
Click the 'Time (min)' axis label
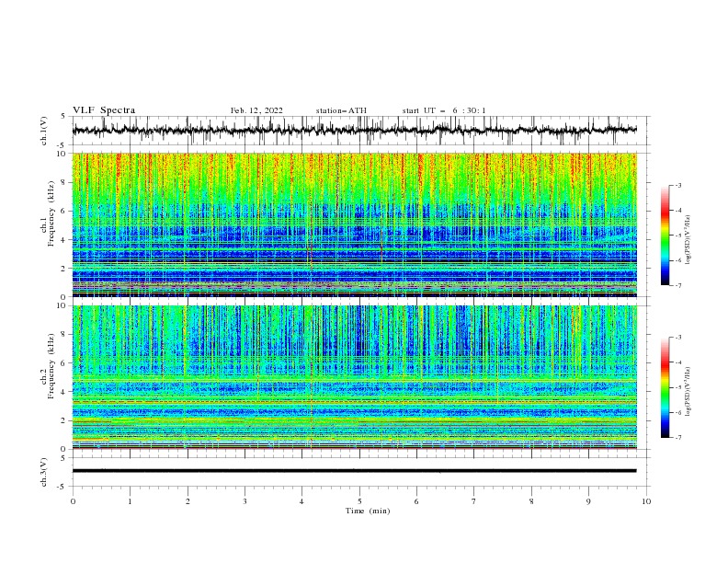pyautogui.click(x=368, y=511)
